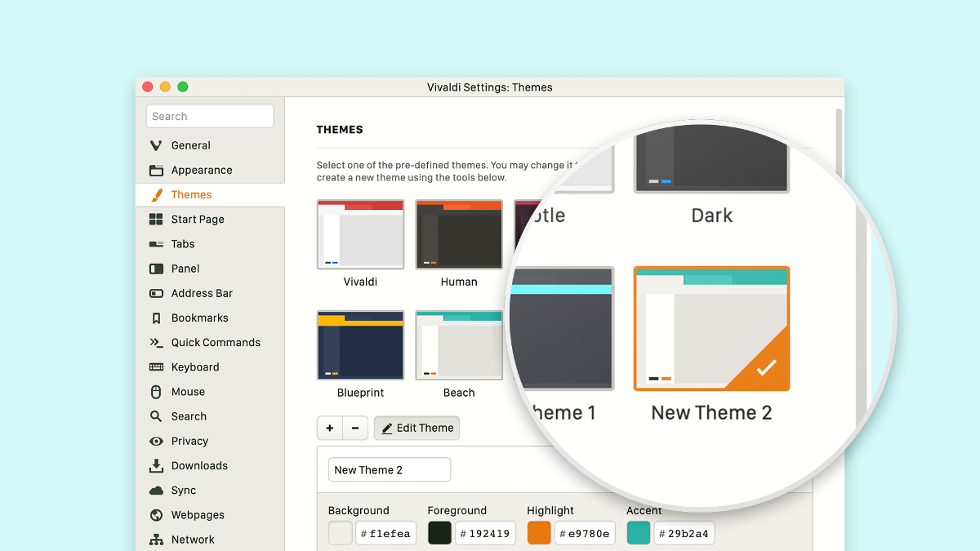Click the Webpages globe icon
The image size is (980, 551).
[156, 515]
